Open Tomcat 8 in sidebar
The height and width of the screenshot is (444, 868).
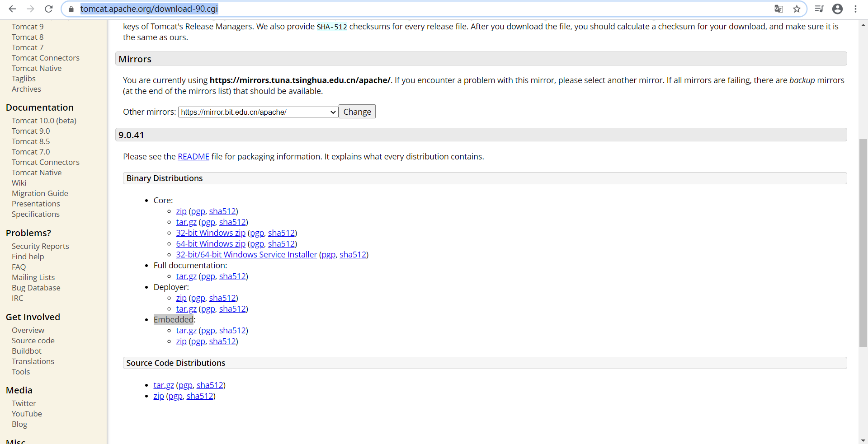tap(28, 37)
